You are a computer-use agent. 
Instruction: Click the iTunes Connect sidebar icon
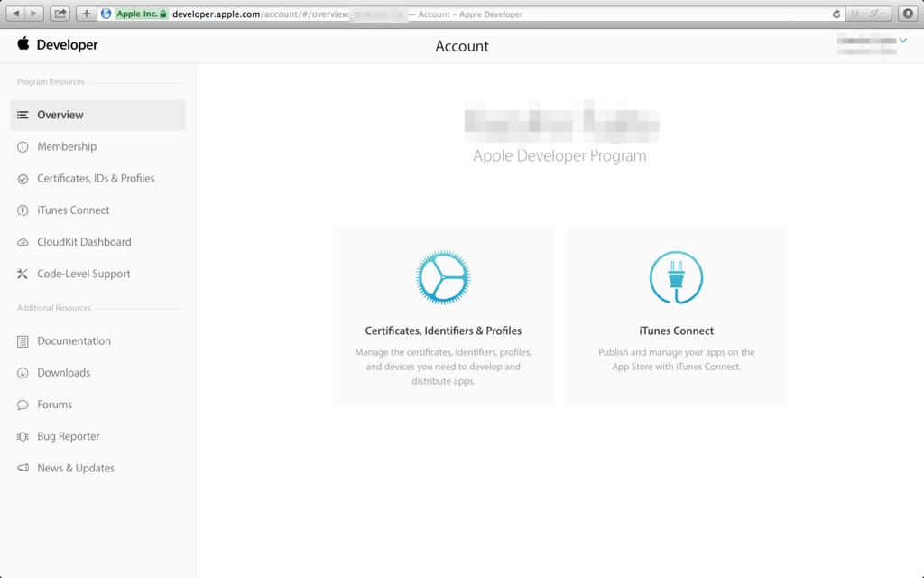23,210
